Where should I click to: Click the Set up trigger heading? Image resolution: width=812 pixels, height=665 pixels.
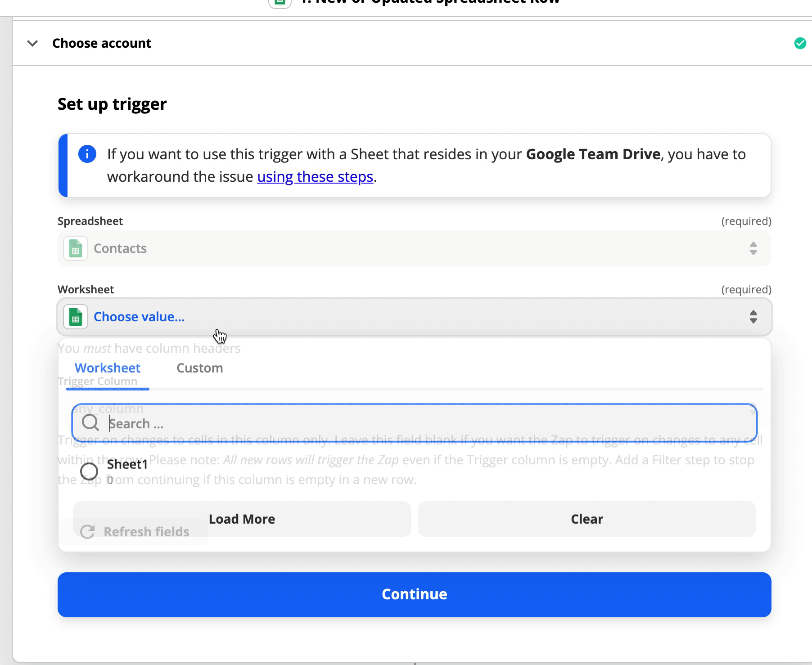click(x=112, y=104)
